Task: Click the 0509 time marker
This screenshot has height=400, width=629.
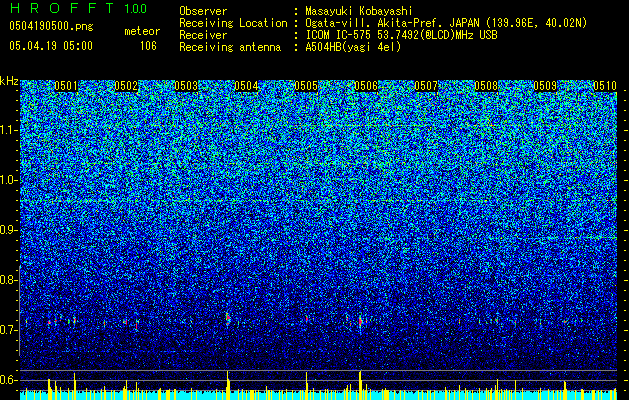Action: (x=546, y=86)
